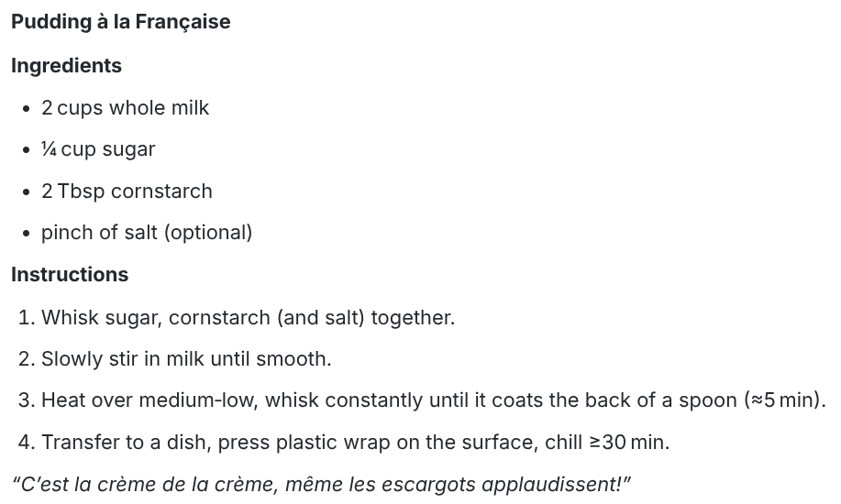Click pinch of salt (optional) item

tap(147, 233)
